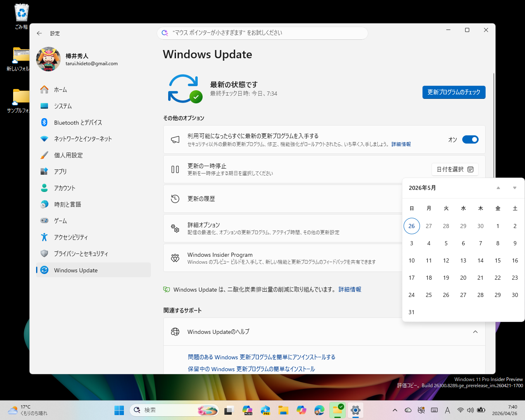Open link 問題のある Windows 更新プログラムを簡単にアンインストールする
This screenshot has width=525, height=420.
(262, 357)
